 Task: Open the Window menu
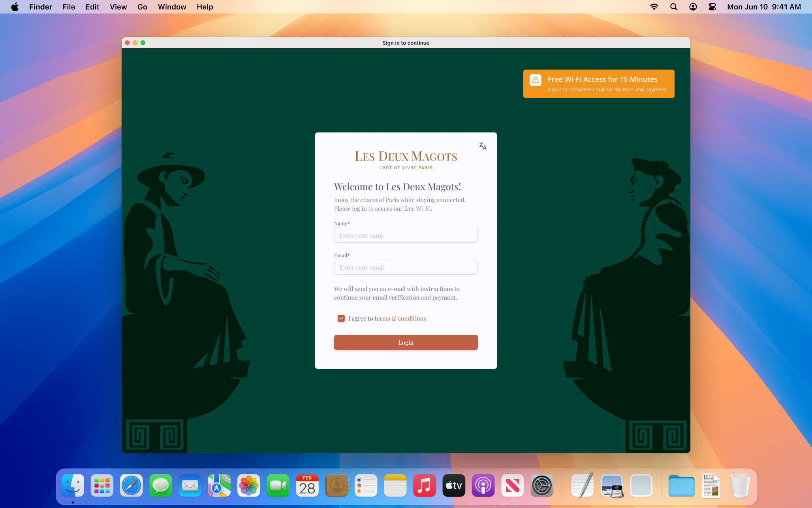172,7
